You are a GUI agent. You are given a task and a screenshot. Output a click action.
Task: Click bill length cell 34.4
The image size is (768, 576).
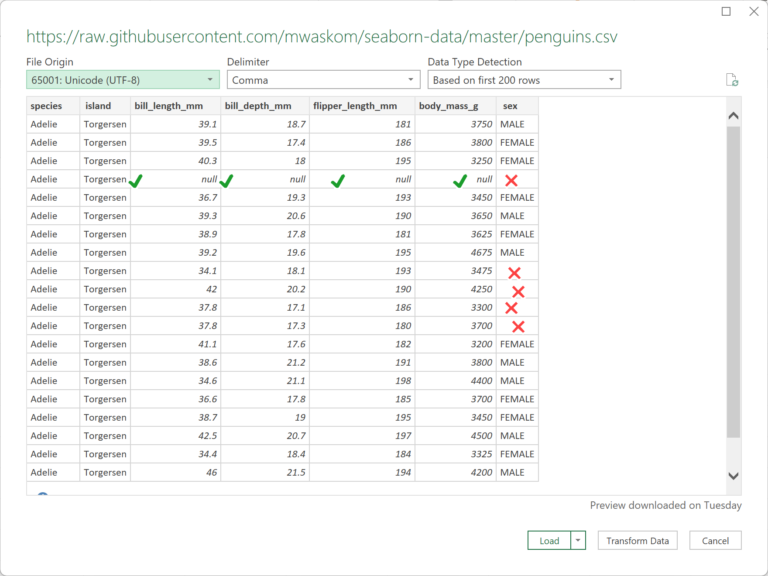pyautogui.click(x=175, y=454)
